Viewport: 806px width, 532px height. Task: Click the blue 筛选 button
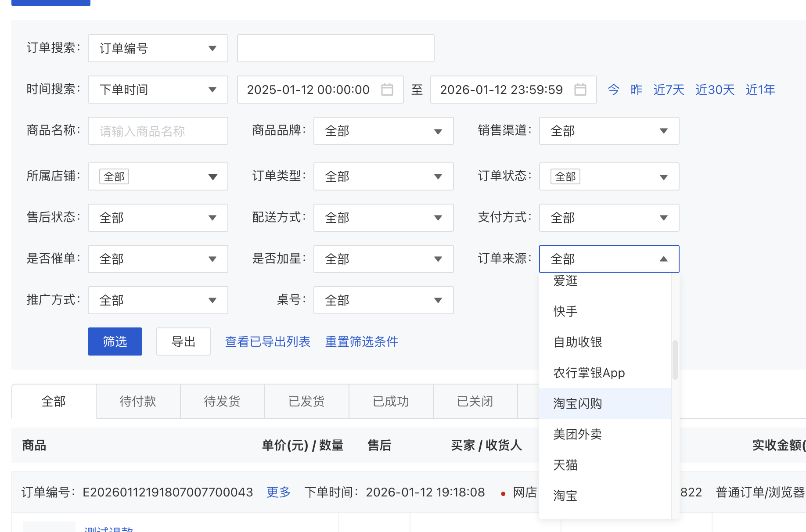tap(115, 341)
